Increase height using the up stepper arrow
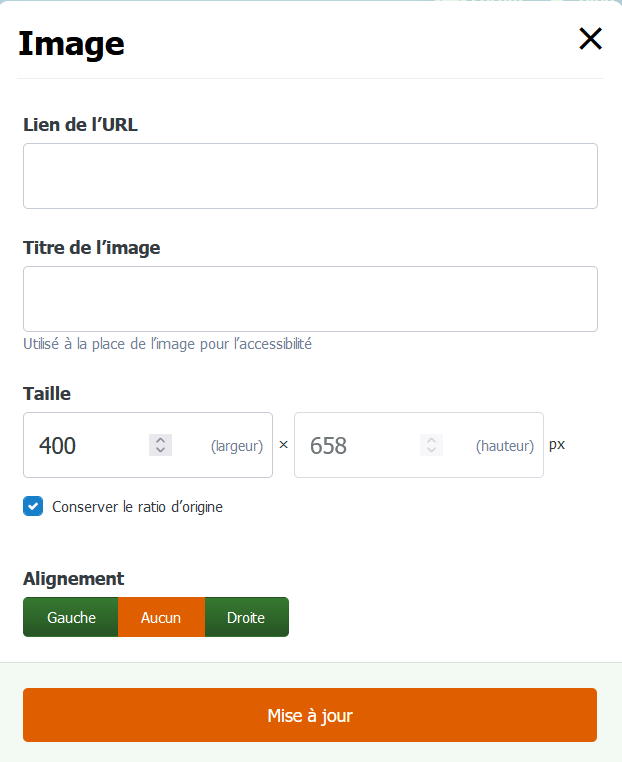Viewport: 622px width, 762px height. point(432,440)
